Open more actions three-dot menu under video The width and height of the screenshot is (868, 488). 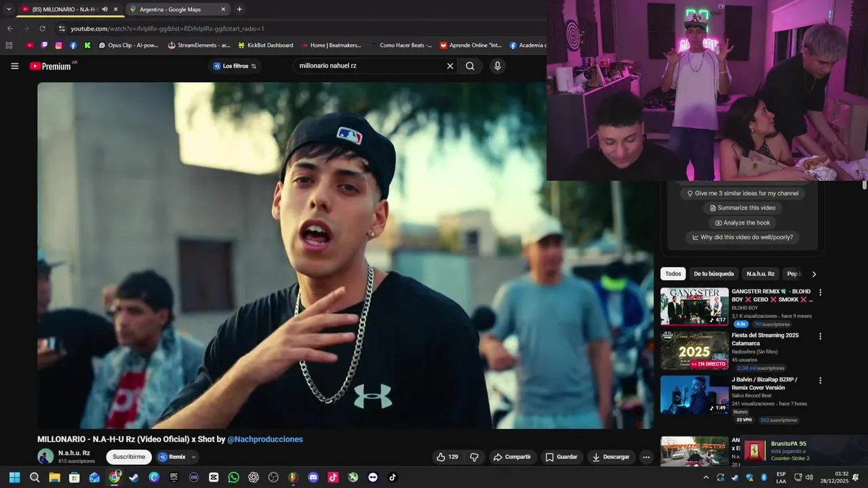point(646,457)
